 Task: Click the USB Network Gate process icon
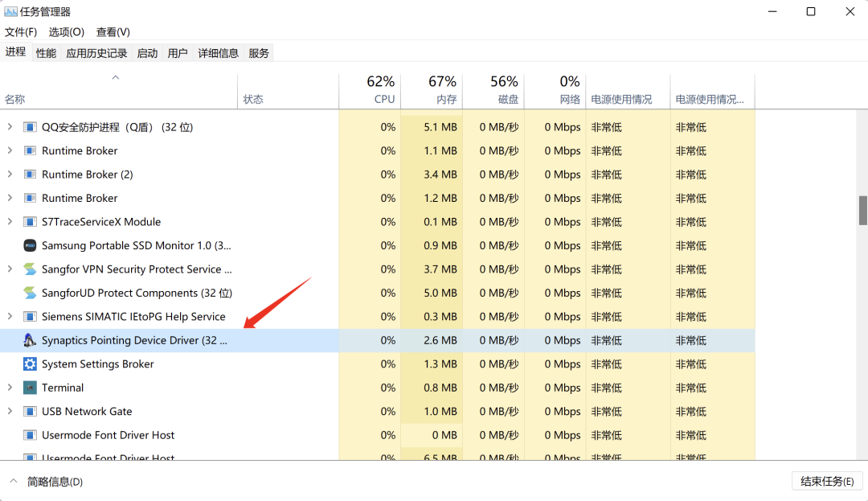click(x=30, y=411)
